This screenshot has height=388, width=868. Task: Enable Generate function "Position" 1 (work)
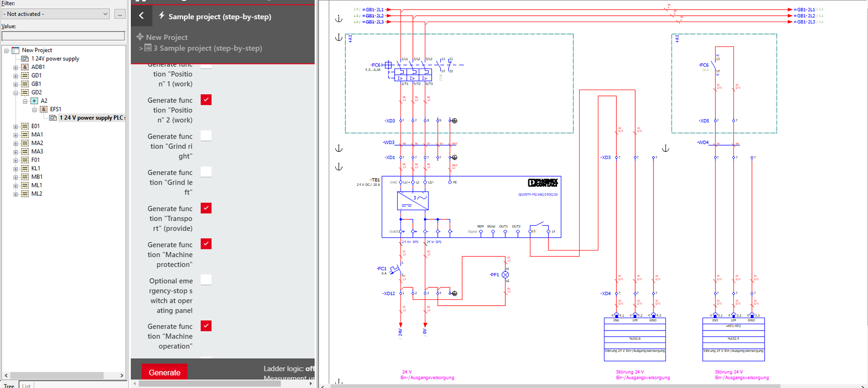(206, 66)
